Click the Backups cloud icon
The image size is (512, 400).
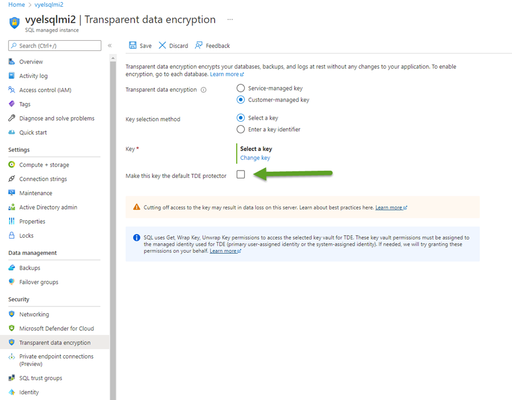(12, 268)
